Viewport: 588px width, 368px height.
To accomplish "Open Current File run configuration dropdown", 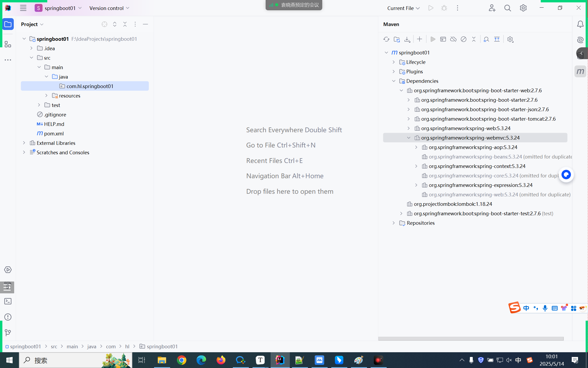I will pos(403,8).
